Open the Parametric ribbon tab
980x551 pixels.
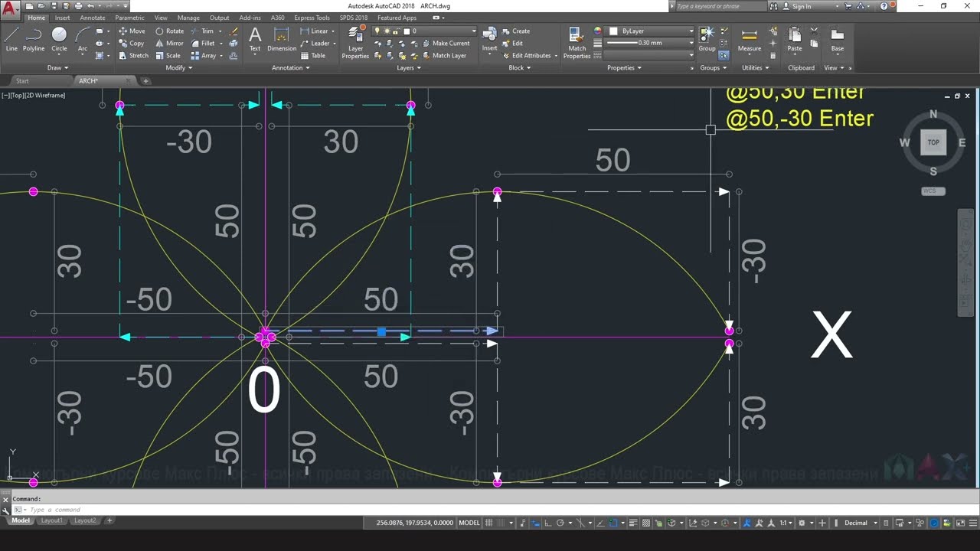[129, 18]
